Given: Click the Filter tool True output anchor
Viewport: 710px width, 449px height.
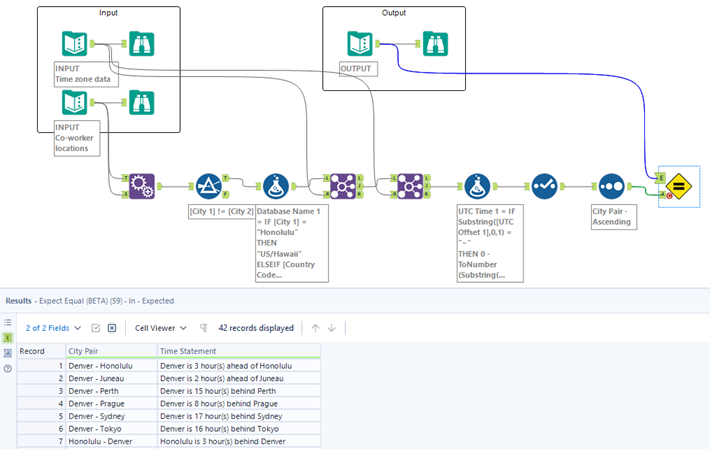Looking at the screenshot, I should point(225,178).
